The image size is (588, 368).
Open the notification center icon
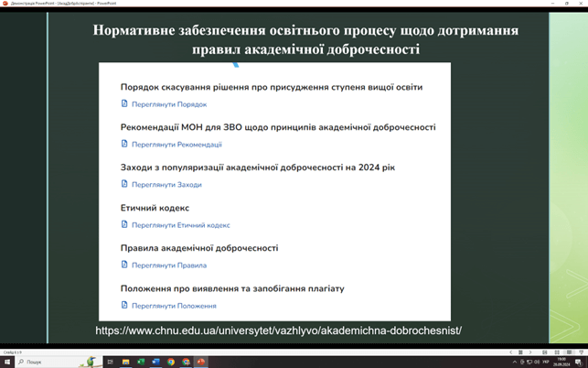tap(578, 362)
